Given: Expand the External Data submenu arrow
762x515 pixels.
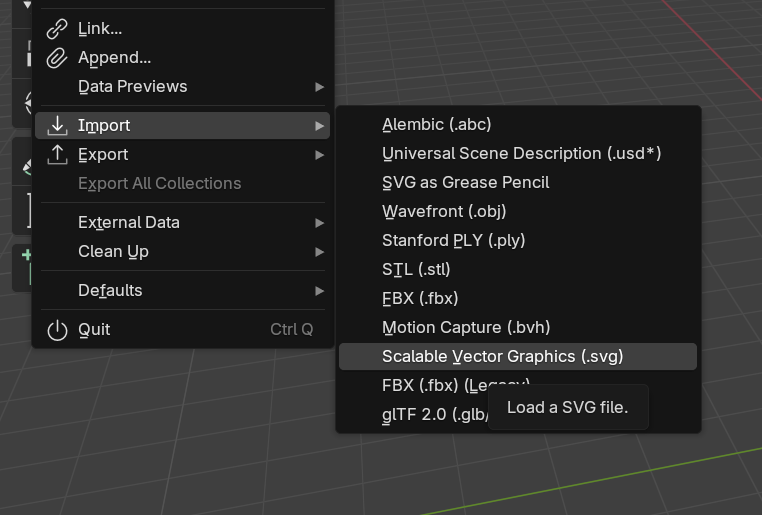Looking at the screenshot, I should [x=319, y=222].
